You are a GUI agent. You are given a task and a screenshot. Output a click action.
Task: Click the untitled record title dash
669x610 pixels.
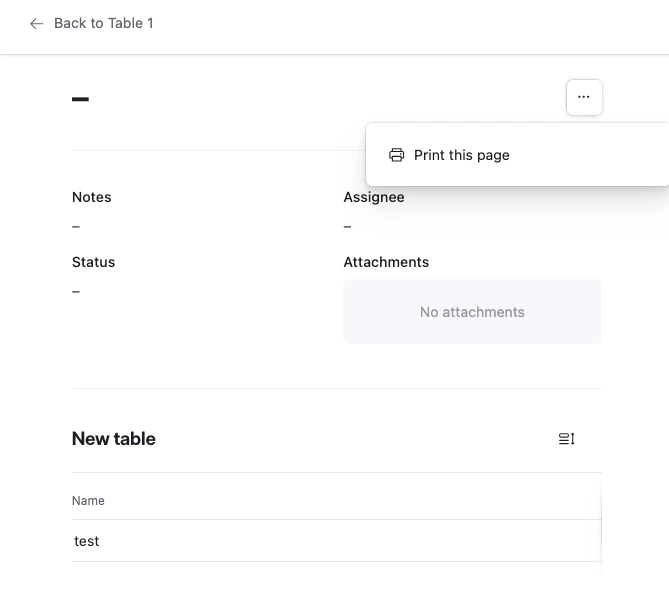coord(81,99)
